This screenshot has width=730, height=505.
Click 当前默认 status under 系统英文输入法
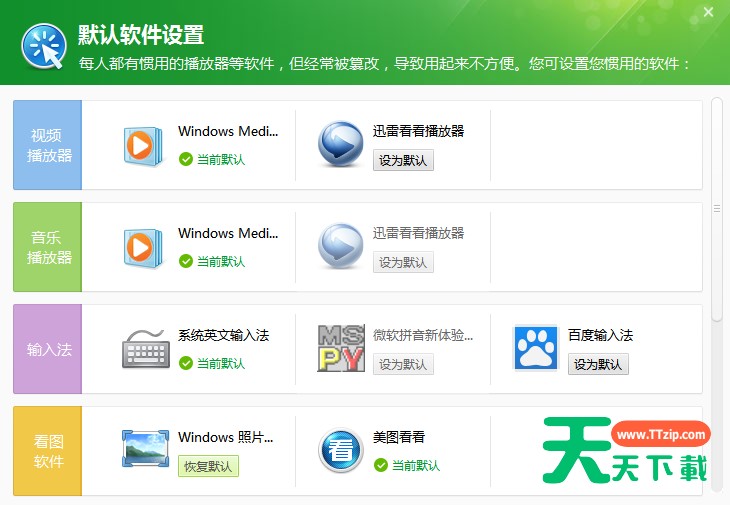pos(221,364)
